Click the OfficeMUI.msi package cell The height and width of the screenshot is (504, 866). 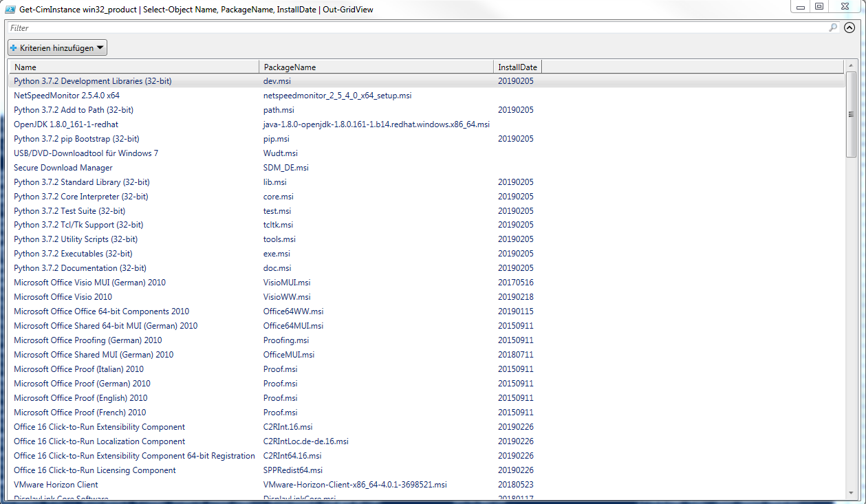tap(289, 355)
